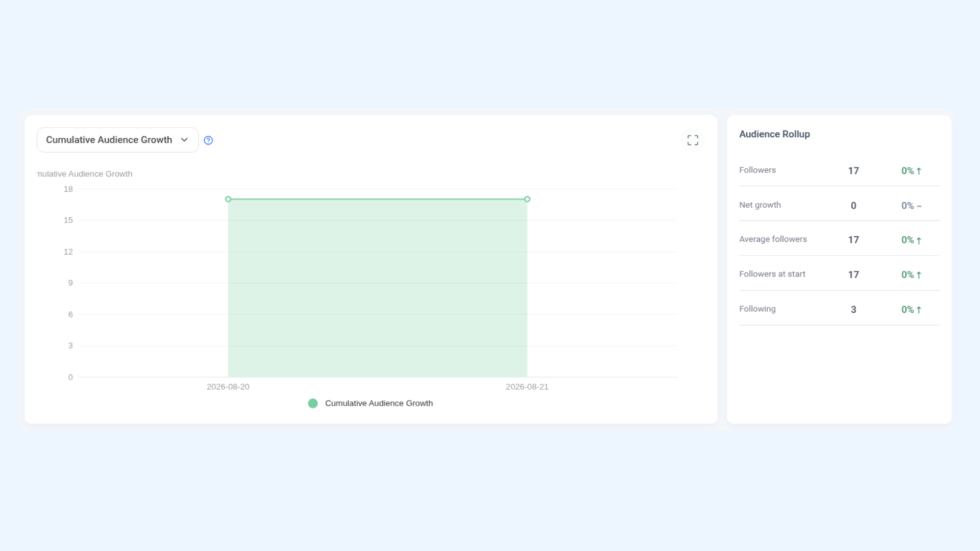Click the dropdown chevron arrow

pos(184,140)
